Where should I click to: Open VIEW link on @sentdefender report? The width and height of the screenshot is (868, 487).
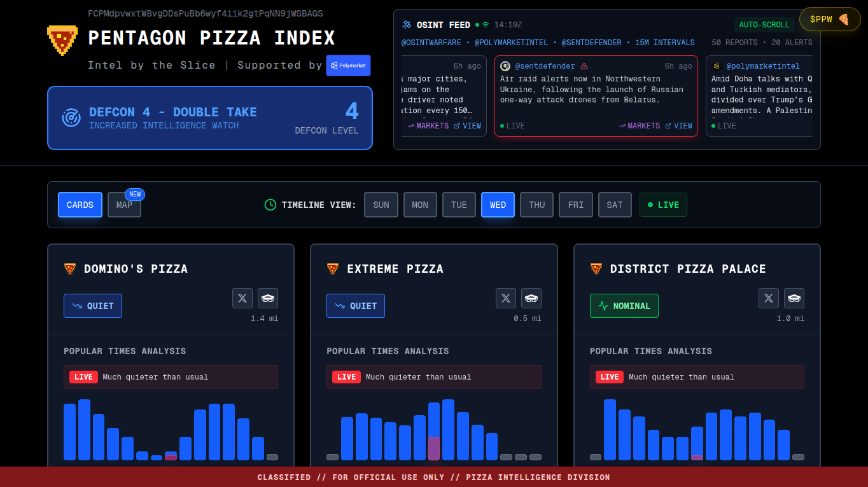[x=678, y=126]
